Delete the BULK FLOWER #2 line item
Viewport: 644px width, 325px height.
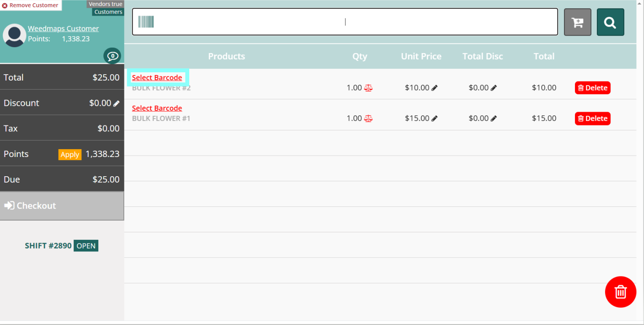coord(593,88)
